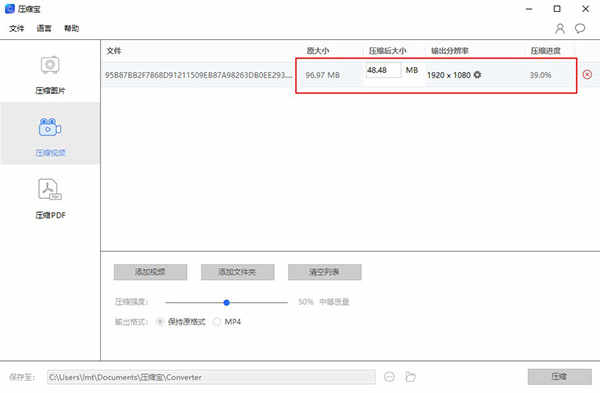This screenshot has width=600, height=393.
Task: Switch to the 压缩PDF sidebar icon
Action: point(50,189)
